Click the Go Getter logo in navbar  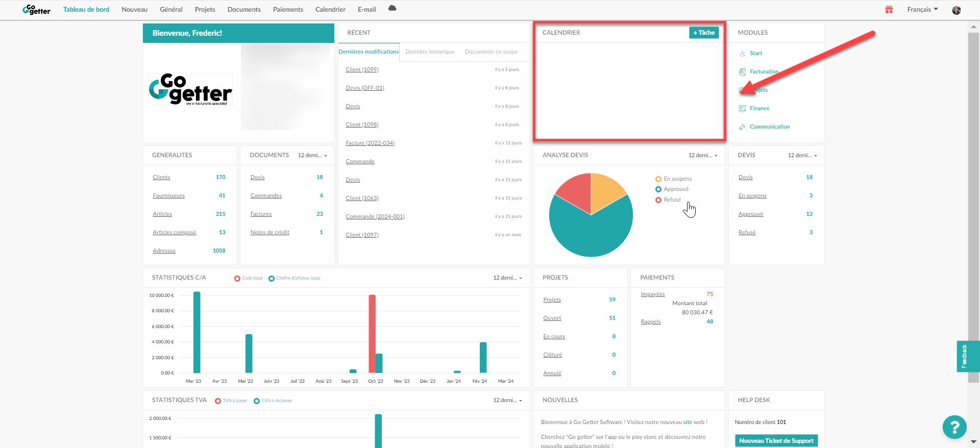pos(36,10)
